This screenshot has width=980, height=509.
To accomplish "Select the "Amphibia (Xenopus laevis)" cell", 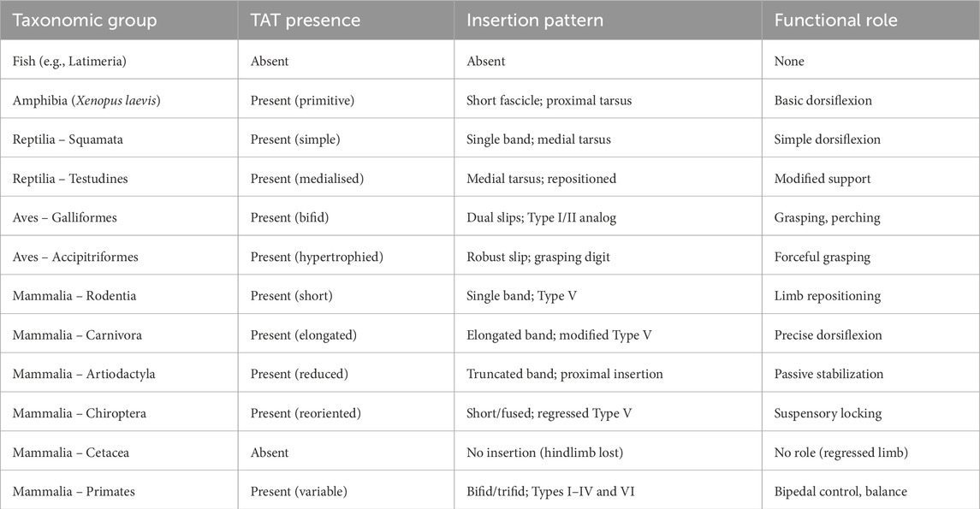I will 86,100.
